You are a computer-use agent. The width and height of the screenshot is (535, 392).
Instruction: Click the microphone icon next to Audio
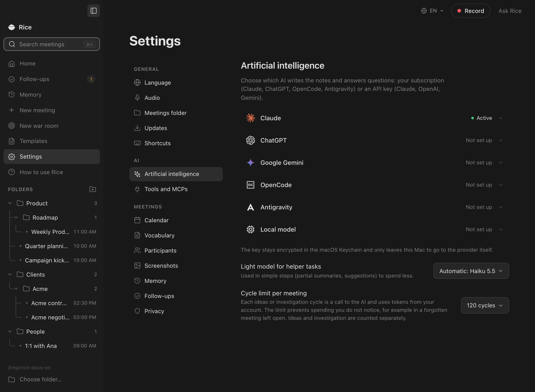(x=137, y=98)
